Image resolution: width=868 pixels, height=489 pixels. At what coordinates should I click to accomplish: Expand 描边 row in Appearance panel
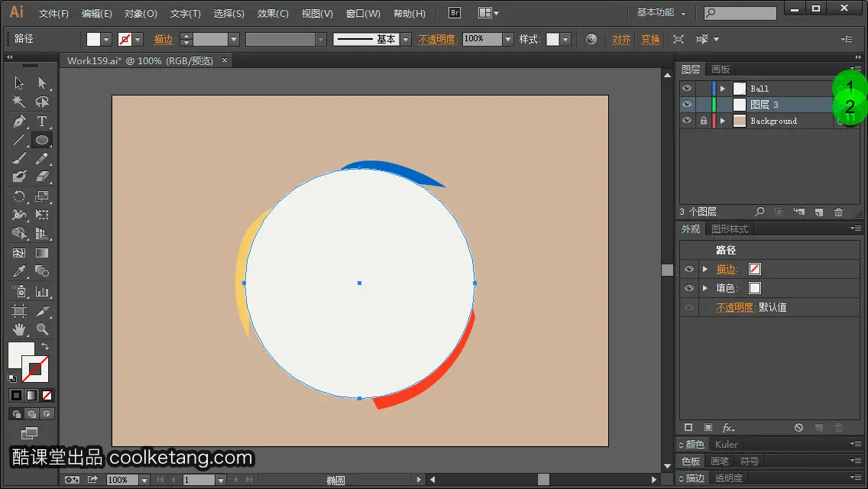[705, 269]
